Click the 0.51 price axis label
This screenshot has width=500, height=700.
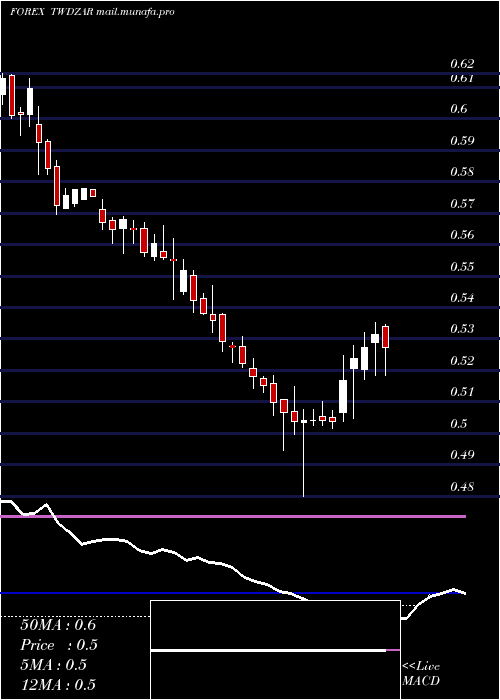(x=462, y=392)
